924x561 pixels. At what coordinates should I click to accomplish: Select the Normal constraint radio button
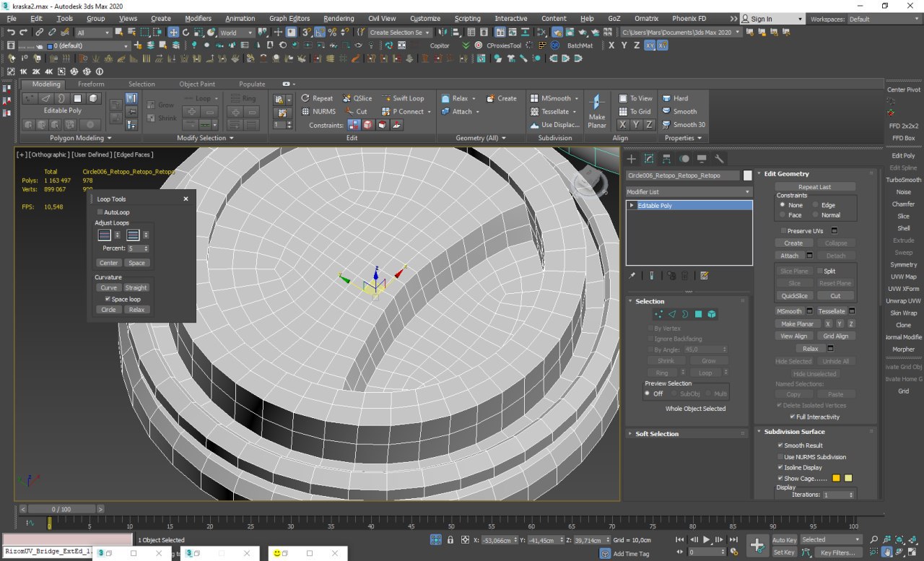816,215
